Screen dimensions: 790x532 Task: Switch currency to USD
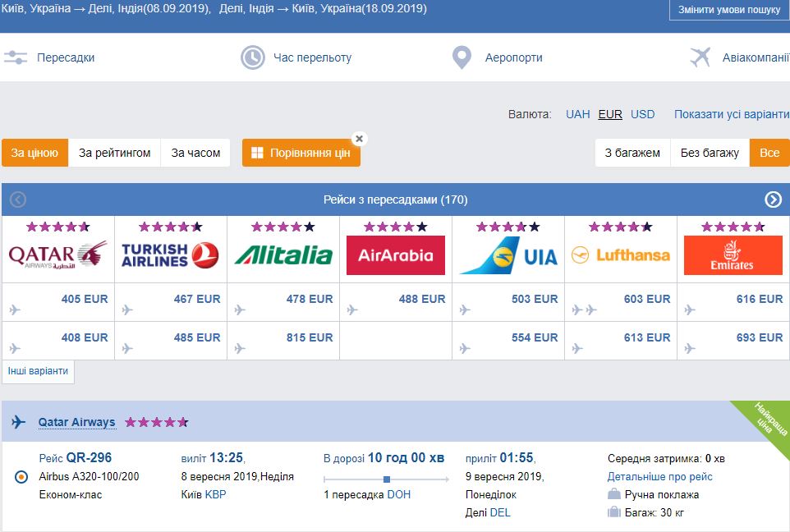click(642, 114)
